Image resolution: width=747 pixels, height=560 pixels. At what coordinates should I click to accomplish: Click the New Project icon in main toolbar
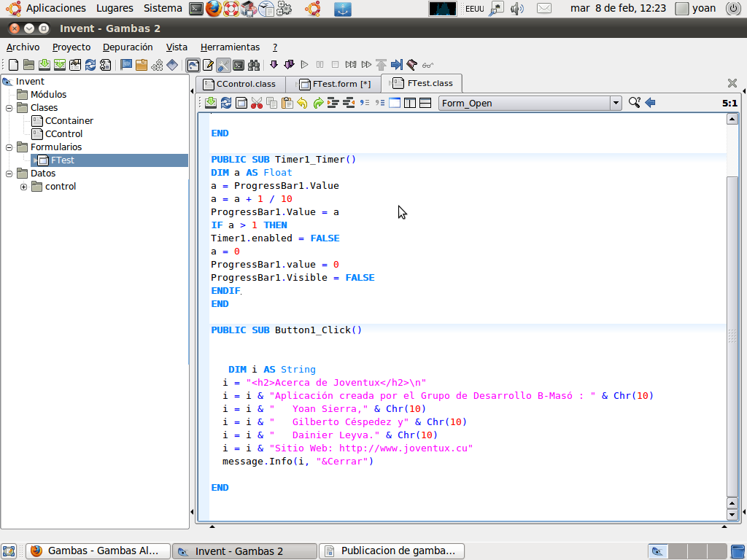[x=13, y=65]
